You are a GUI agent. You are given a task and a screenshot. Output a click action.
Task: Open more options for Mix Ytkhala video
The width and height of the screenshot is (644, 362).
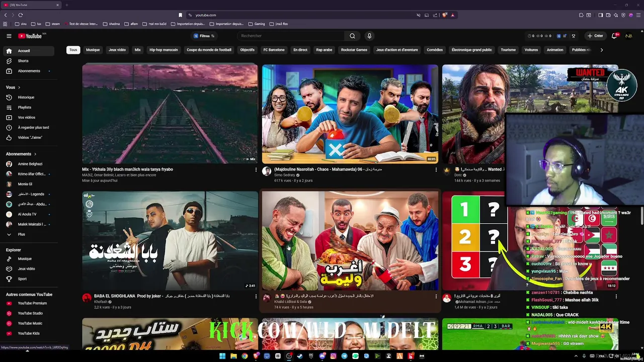256,170
